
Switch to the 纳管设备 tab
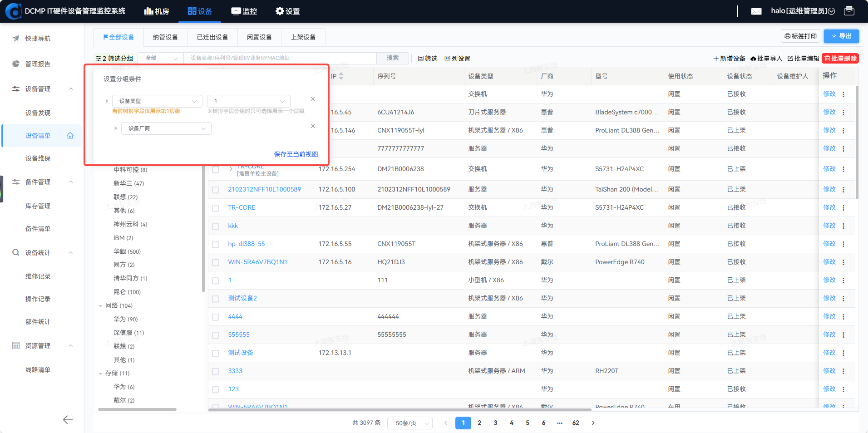point(165,37)
